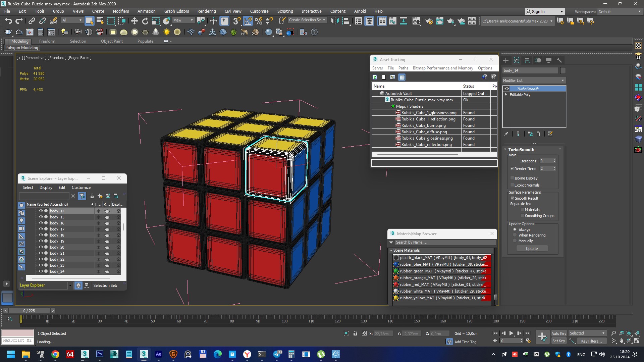Select the Select and Rotate tool
Screen dimensions: 644x362
click(145, 21)
